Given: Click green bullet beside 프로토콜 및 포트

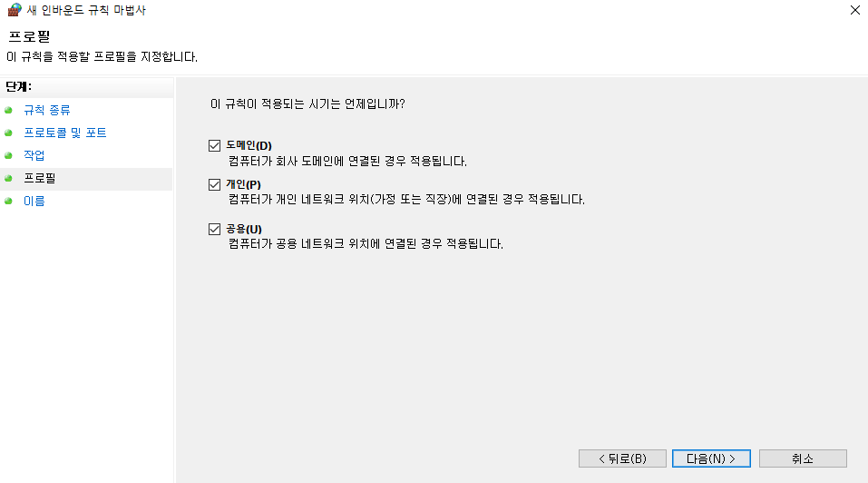Looking at the screenshot, I should pyautogui.click(x=8, y=133).
